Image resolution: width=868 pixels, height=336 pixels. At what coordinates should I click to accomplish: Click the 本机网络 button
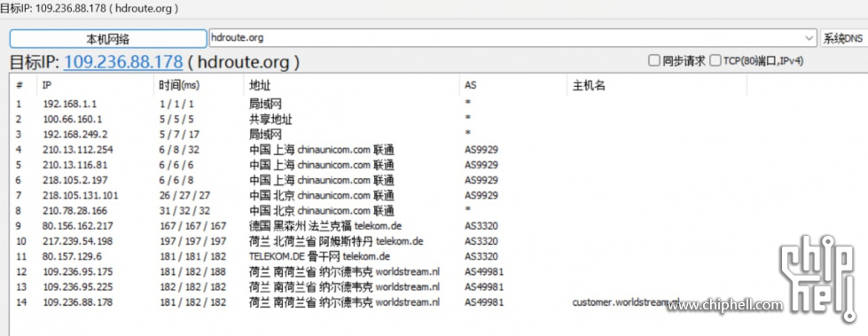click(x=108, y=38)
